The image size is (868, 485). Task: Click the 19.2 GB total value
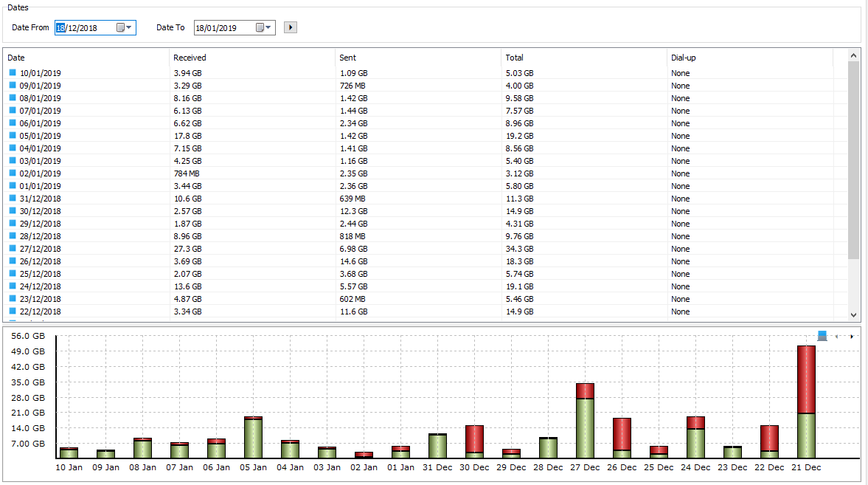[519, 136]
